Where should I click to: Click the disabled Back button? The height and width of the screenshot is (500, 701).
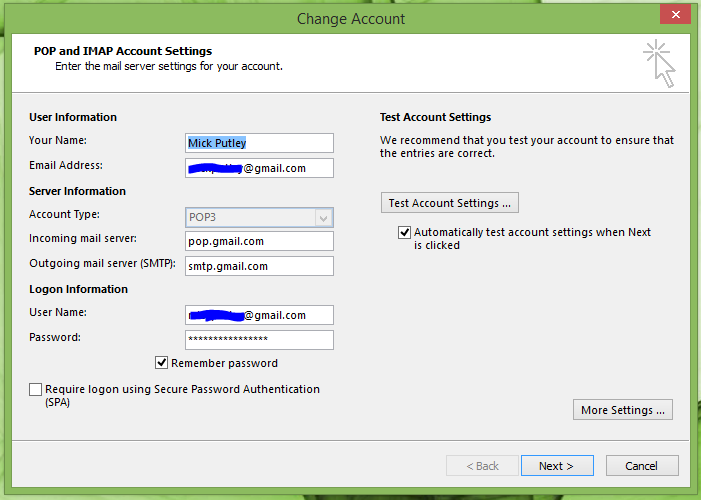[482, 466]
